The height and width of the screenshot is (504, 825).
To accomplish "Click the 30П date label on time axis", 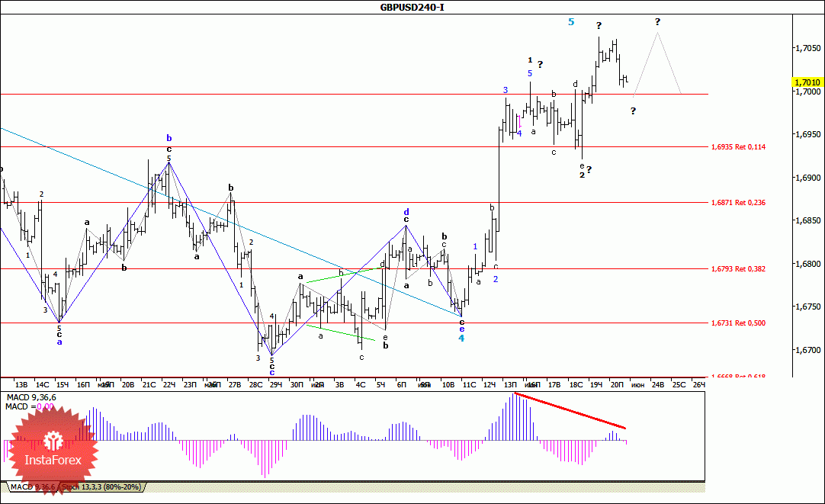I will pyautogui.click(x=297, y=384).
